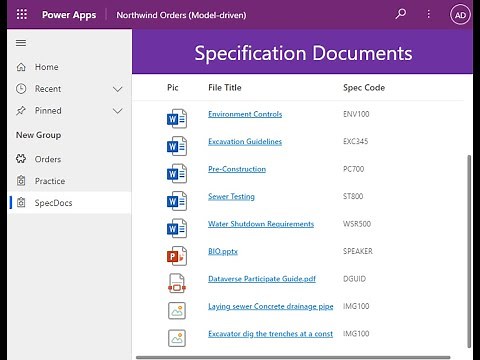Click the Orders puzzle piece icon
The width and height of the screenshot is (480, 360).
tap(21, 159)
